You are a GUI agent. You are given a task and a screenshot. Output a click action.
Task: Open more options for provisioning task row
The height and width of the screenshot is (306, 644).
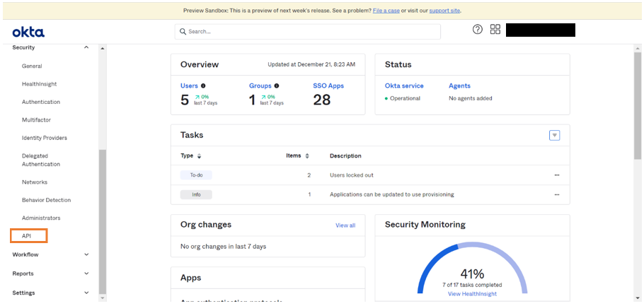click(x=557, y=194)
